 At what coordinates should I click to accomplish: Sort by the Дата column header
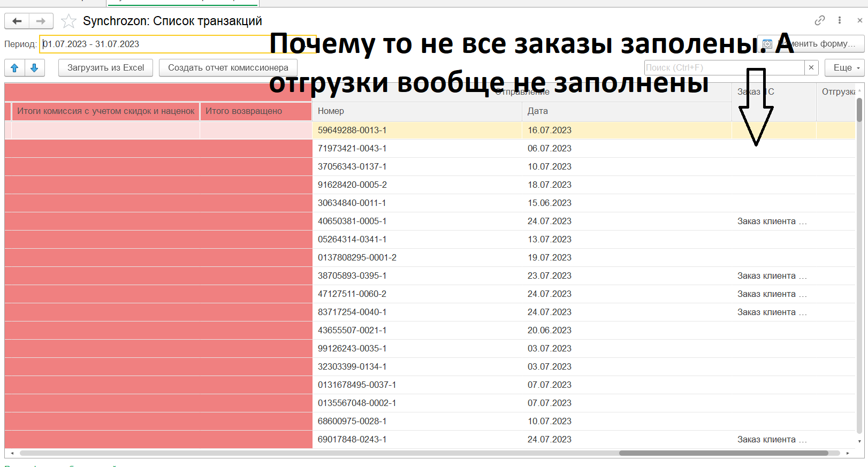click(626, 111)
